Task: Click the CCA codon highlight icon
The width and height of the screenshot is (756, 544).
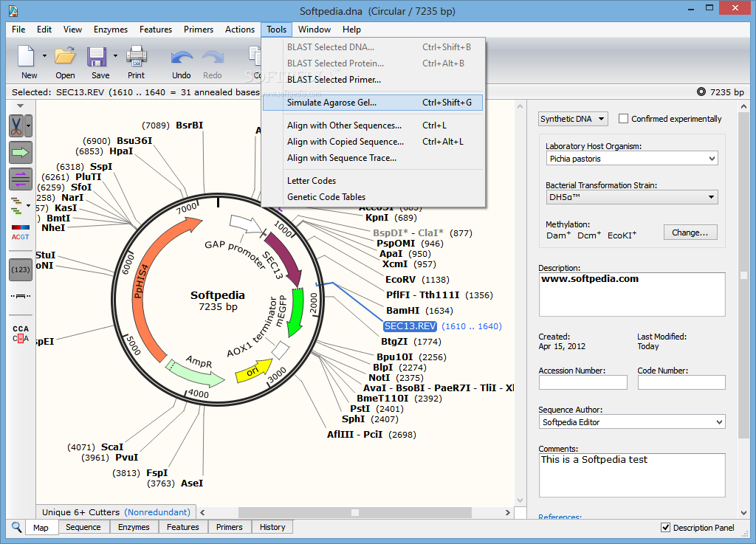Action: click(x=20, y=334)
